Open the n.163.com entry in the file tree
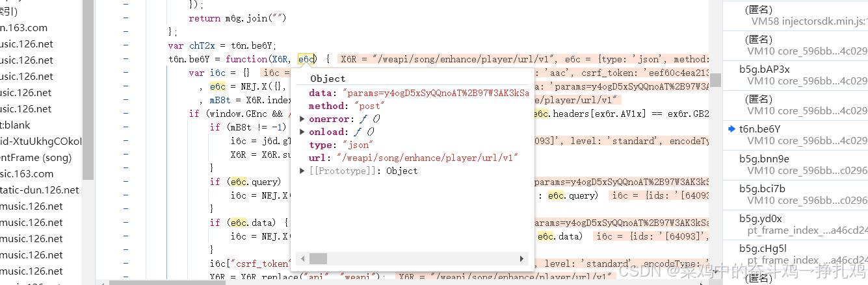This screenshot has height=285, width=868. tap(24, 28)
